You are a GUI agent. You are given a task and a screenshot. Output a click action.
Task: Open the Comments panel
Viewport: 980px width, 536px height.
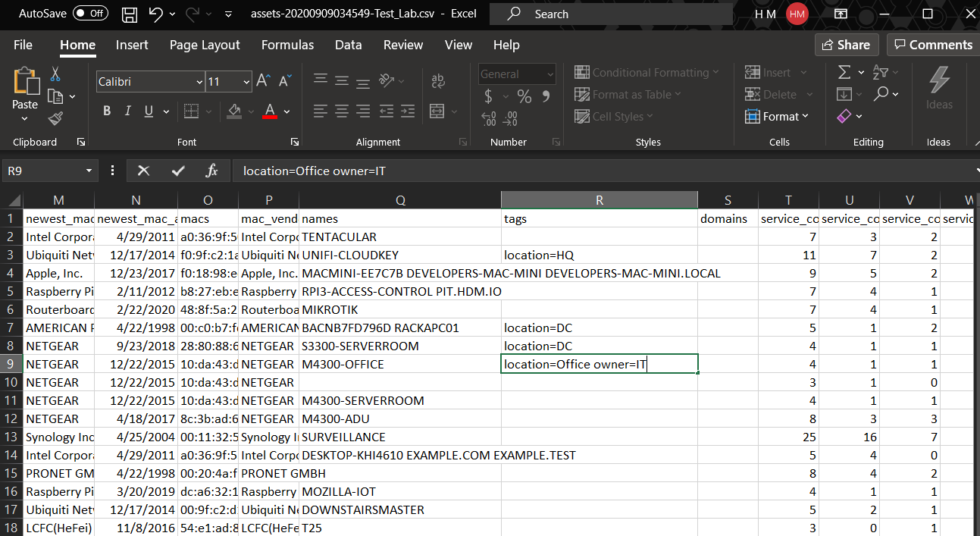click(x=932, y=44)
